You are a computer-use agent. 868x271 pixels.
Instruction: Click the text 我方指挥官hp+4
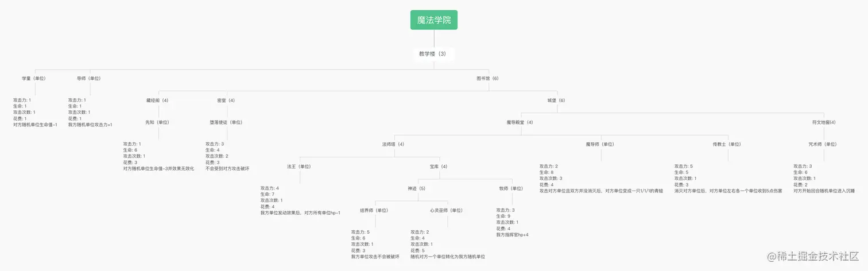512,235
